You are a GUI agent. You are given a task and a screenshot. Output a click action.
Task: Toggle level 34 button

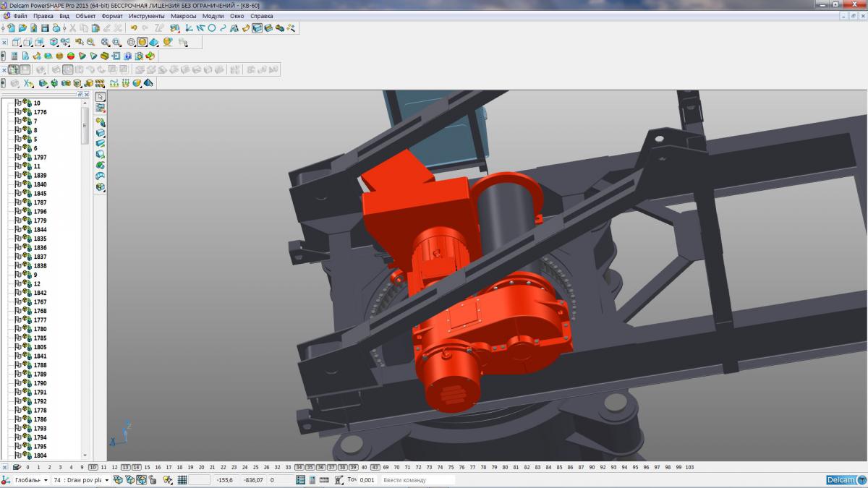click(299, 467)
